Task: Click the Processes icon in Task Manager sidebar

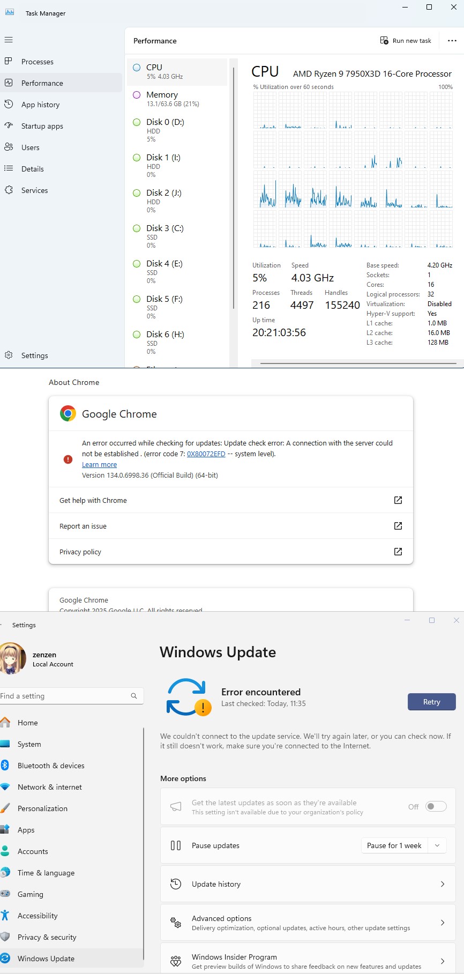Action: (9, 61)
